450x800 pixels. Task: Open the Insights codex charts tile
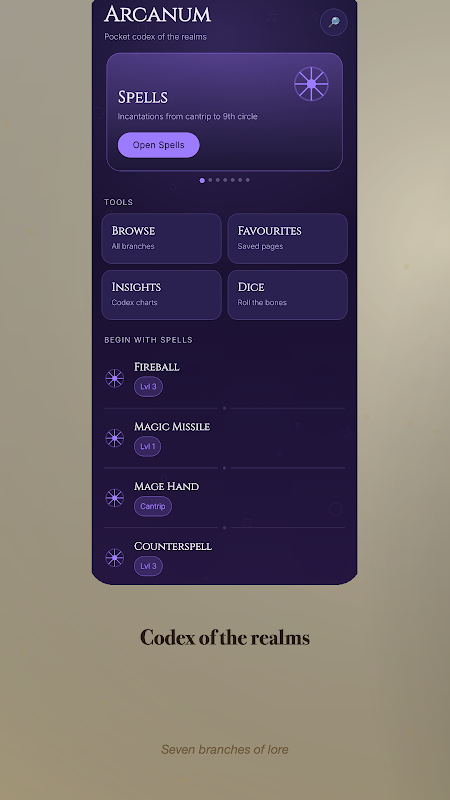point(162,295)
